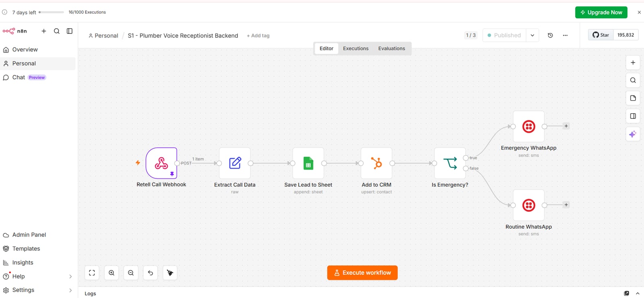644x298 pixels.
Task: Open the Routine WhatsApp Twilio node
Action: click(x=528, y=205)
